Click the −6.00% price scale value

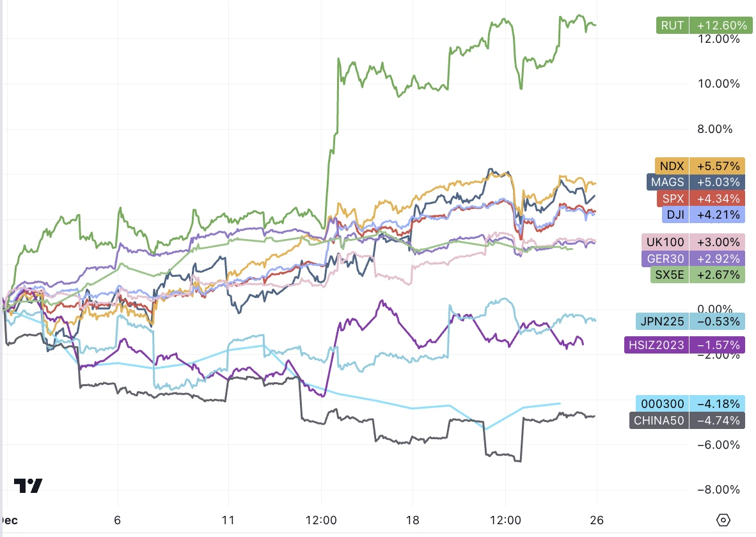click(718, 444)
